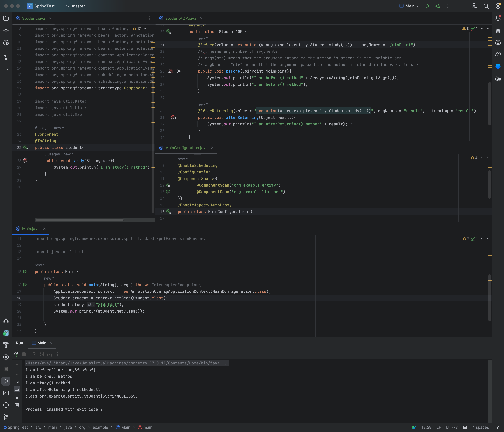
Task: Open the Maven tool window
Action: coord(498,54)
